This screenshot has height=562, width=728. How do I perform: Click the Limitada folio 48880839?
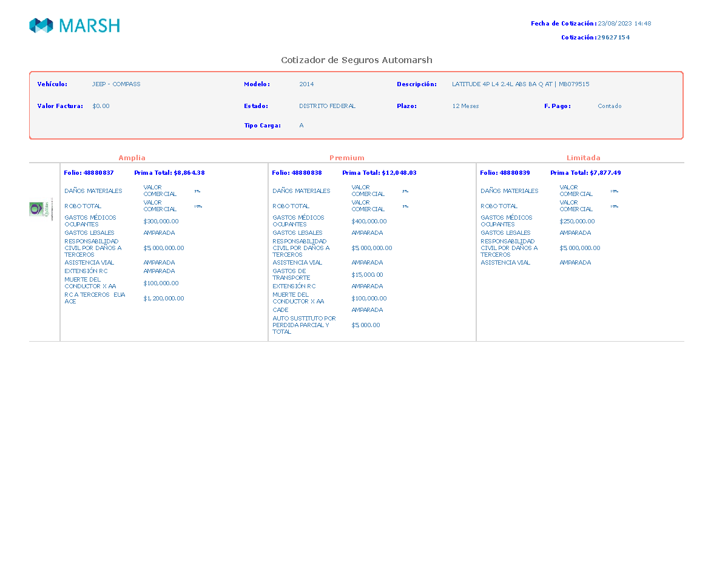point(505,173)
